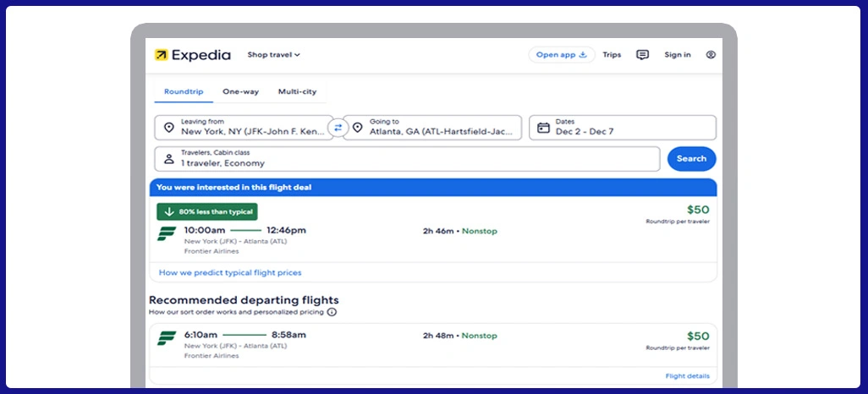Click the 80% less than typical badge
Image resolution: width=868 pixels, height=394 pixels.
pos(207,212)
